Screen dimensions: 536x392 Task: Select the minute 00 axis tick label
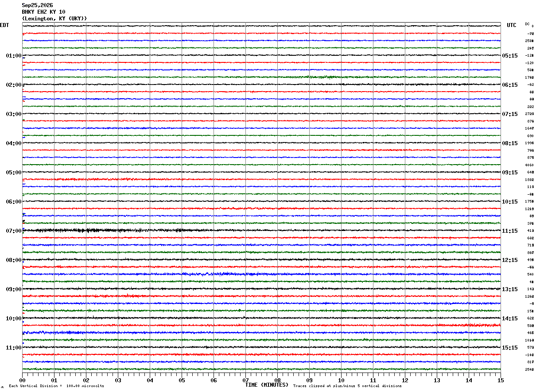pyautogui.click(x=22, y=380)
